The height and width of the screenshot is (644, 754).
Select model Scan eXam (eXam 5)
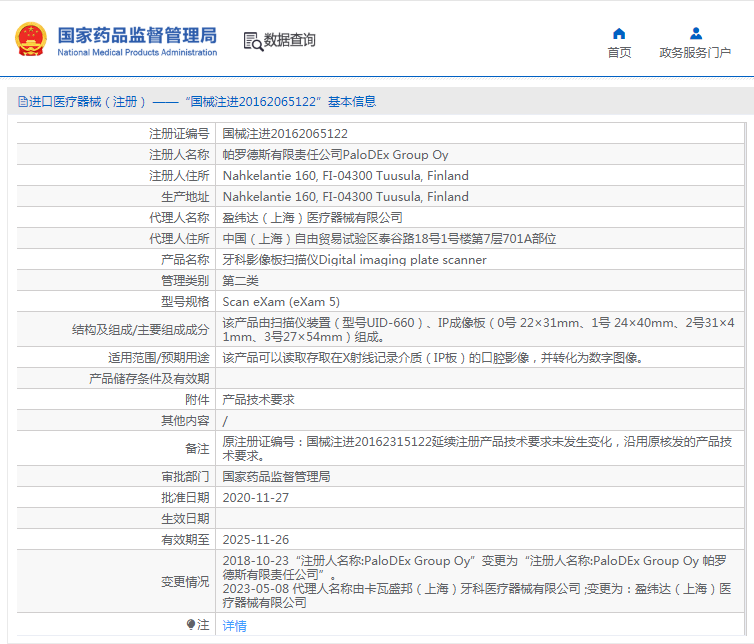point(281,302)
